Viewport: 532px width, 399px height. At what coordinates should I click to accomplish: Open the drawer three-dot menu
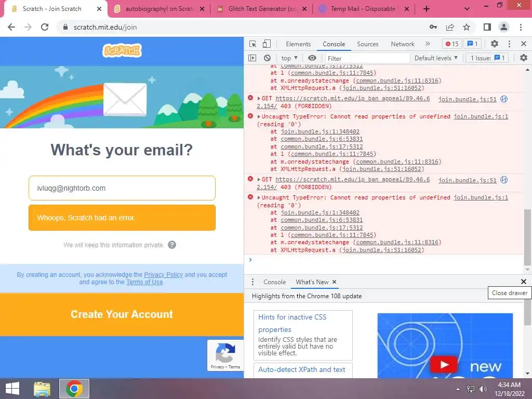(252, 282)
